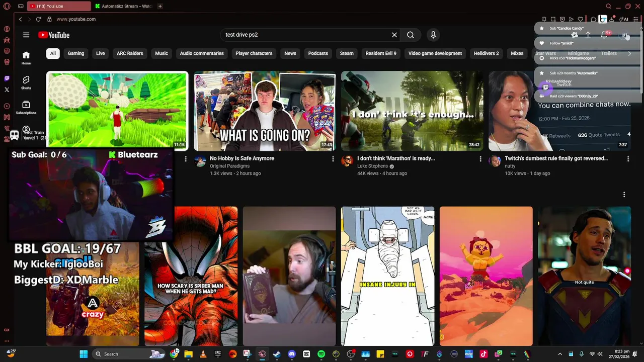Go to nutty channel

tap(510, 166)
